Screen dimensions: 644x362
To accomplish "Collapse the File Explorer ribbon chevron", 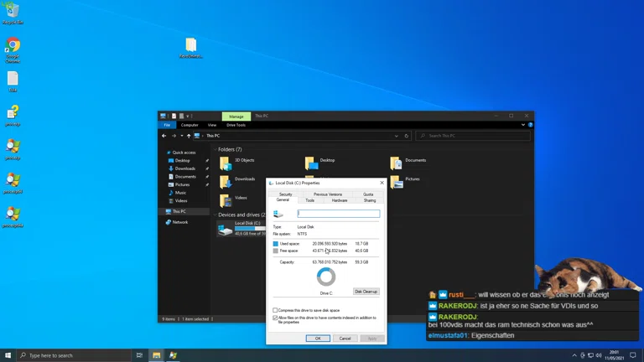I will tap(523, 125).
